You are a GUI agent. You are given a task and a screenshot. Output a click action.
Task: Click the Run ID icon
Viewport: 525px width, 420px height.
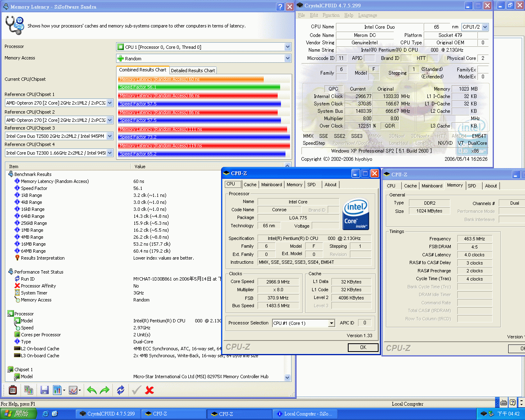pos(17,279)
